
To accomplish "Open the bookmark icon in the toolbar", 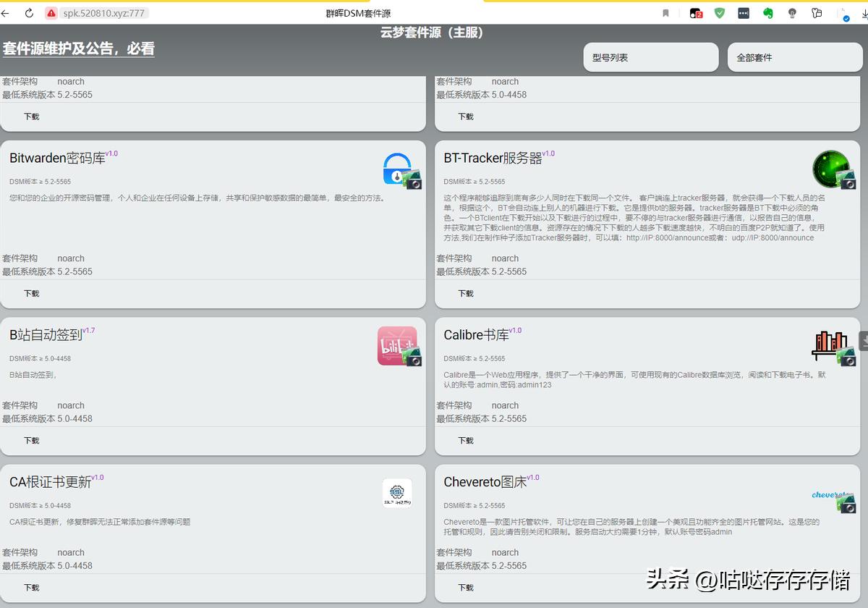I will pos(665,12).
